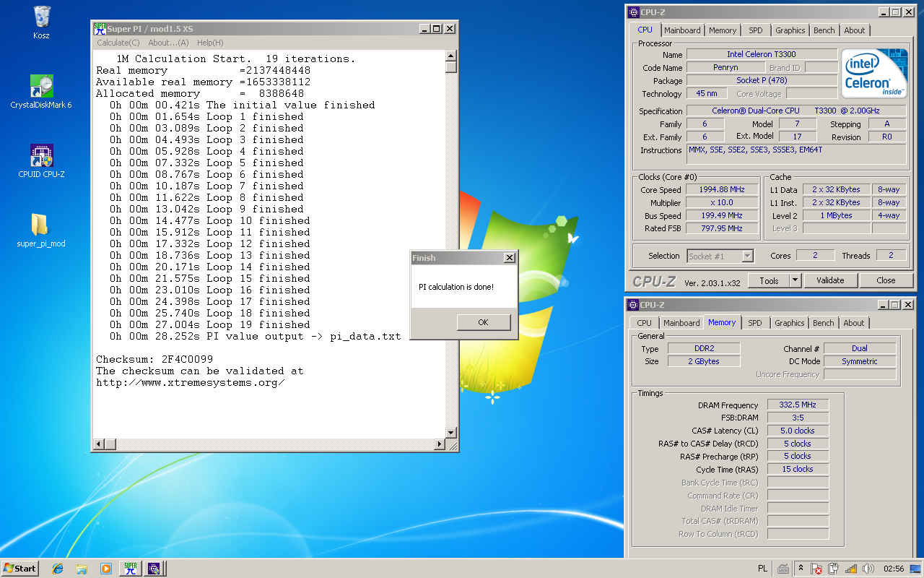The width and height of the screenshot is (924, 578).
Task: Open Windows Explorer from the taskbar
Action: pyautogui.click(x=82, y=569)
